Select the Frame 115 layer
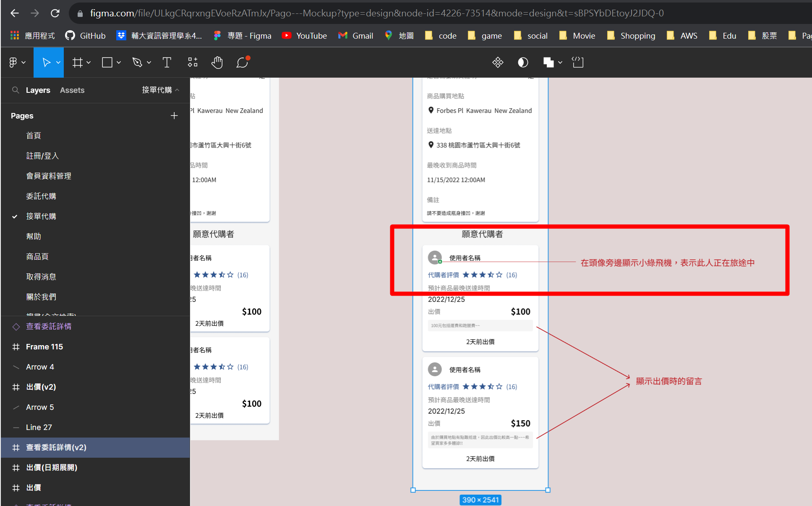Viewport: 812px width, 506px height. 44,346
